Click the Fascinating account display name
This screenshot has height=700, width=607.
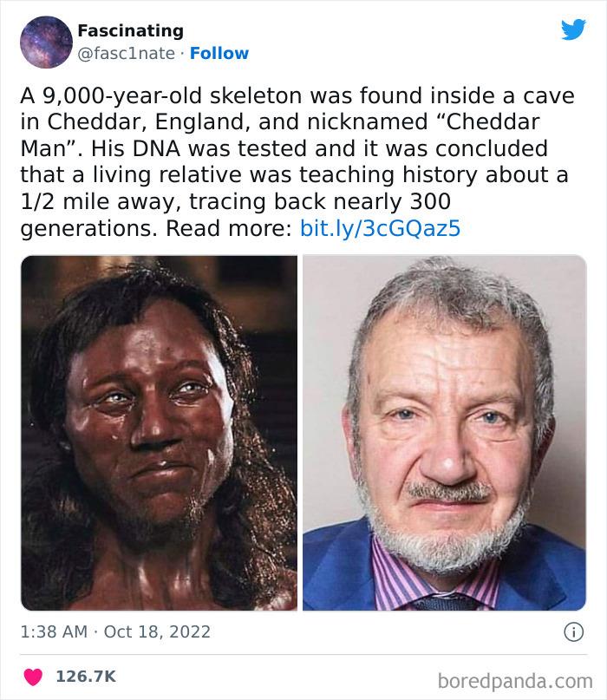[x=130, y=30]
